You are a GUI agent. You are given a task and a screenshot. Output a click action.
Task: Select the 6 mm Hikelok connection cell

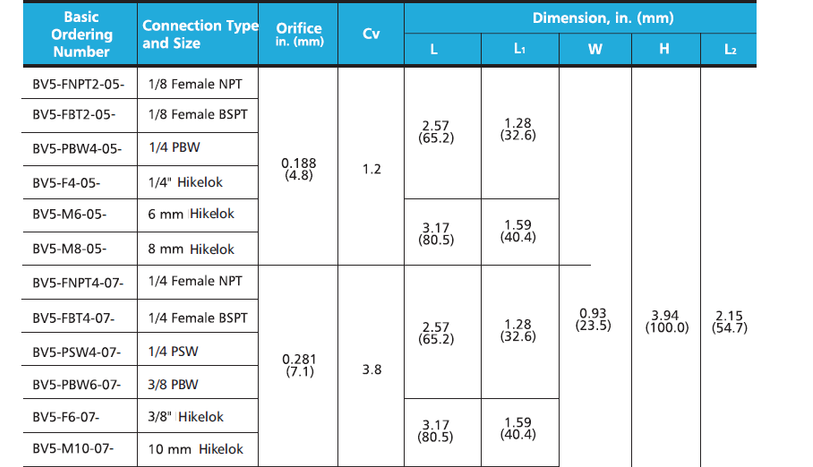coord(191,215)
